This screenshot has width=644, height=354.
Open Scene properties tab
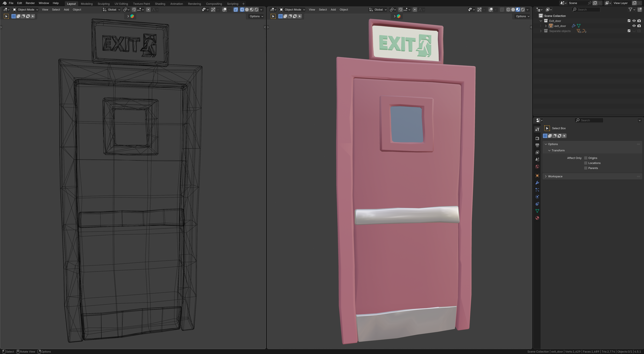click(x=537, y=159)
